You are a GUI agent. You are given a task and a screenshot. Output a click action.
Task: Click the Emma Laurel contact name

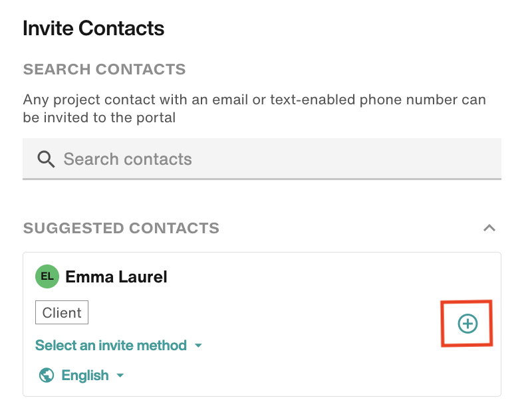pos(116,276)
